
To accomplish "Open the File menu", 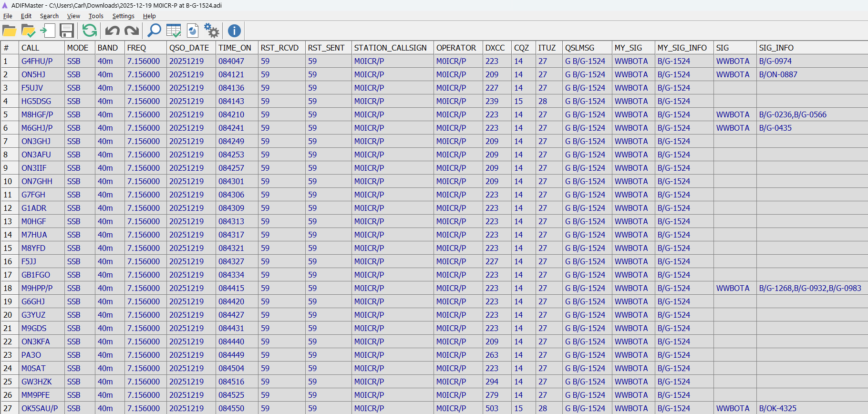I will point(8,16).
